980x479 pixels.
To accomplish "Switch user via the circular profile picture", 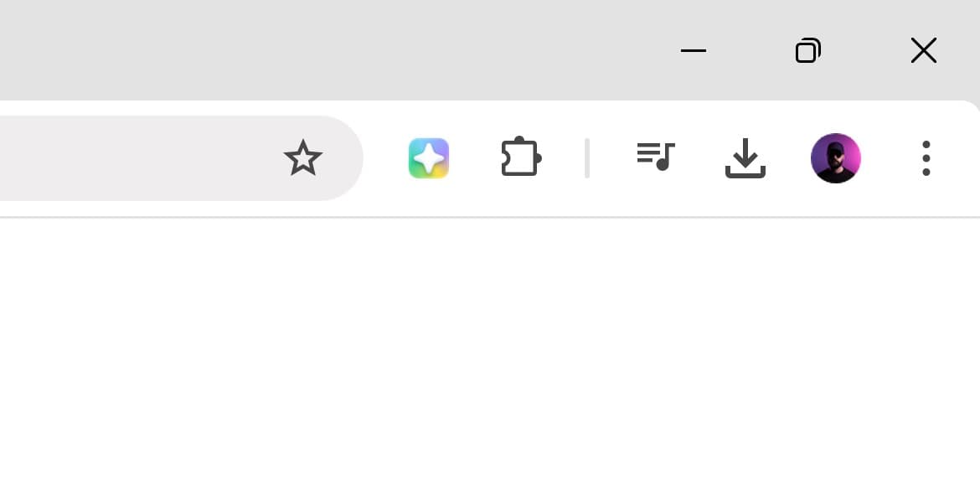I will 836,158.
